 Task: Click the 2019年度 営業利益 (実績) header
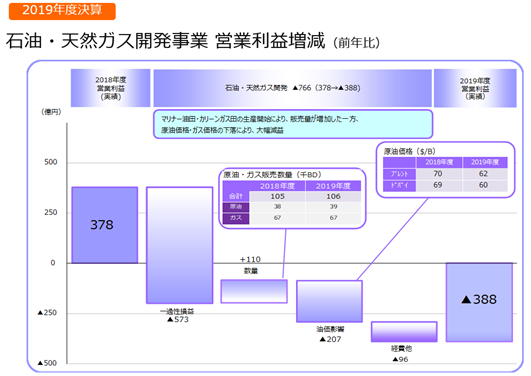click(x=475, y=88)
